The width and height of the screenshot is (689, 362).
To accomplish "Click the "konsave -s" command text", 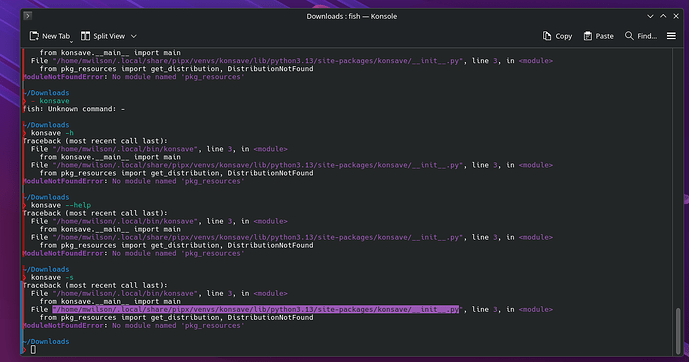I will 52,277.
